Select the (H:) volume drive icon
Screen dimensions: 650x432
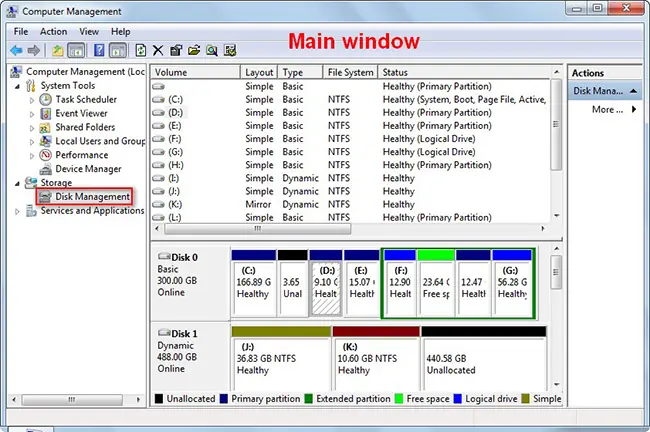(158, 165)
